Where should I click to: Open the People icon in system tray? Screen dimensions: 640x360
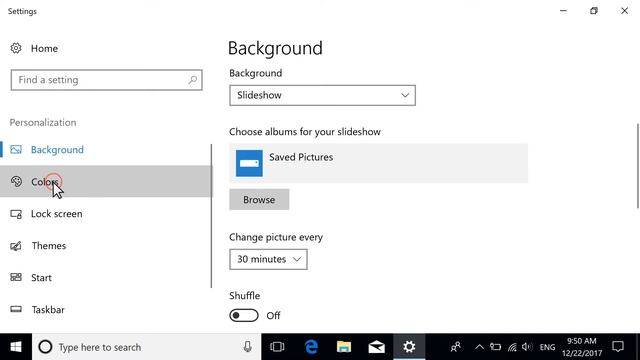coord(456,347)
